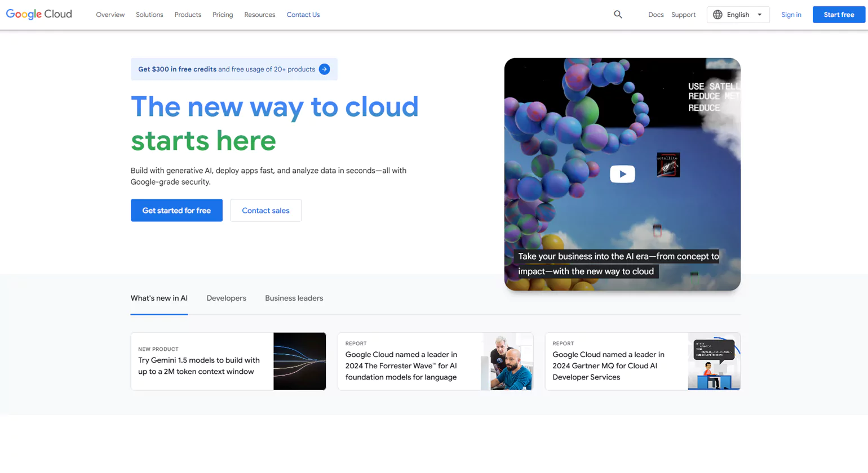
Task: Click the globe icon next to English
Action: 718,14
